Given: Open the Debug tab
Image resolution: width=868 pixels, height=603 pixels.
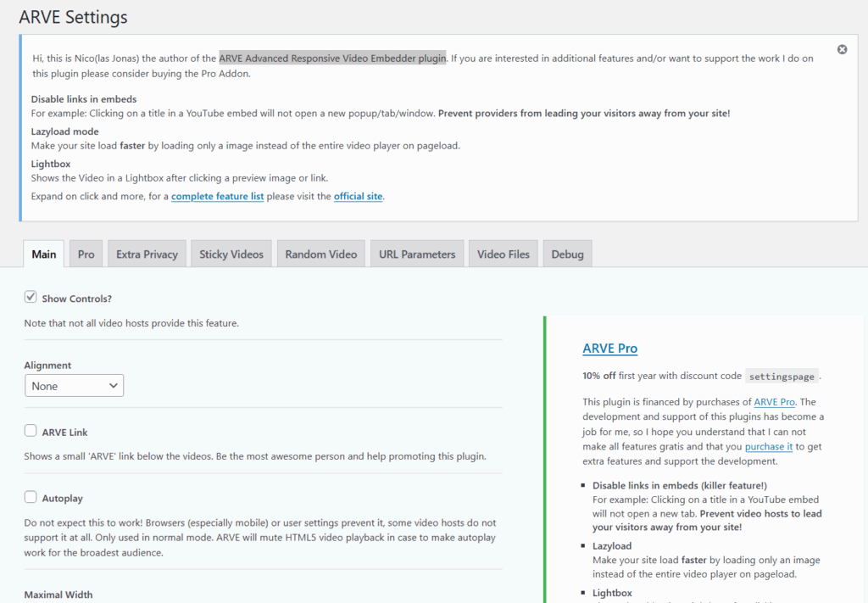Looking at the screenshot, I should click(x=567, y=254).
